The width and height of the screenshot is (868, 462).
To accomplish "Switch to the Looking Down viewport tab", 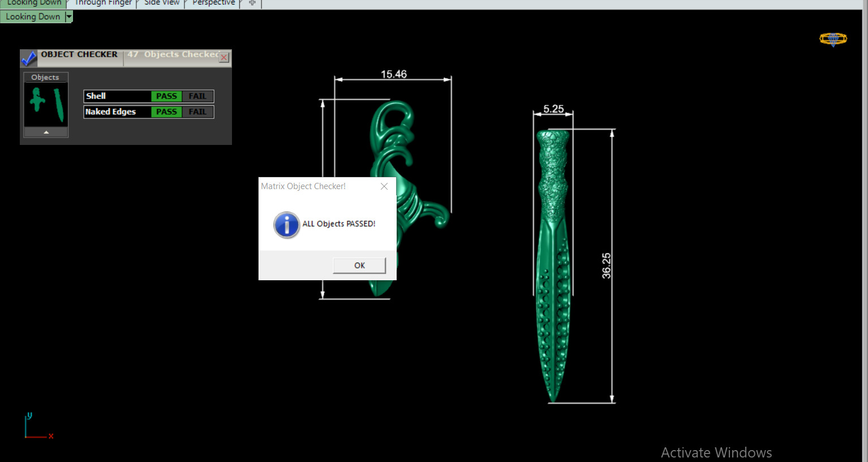I will click(x=33, y=3).
